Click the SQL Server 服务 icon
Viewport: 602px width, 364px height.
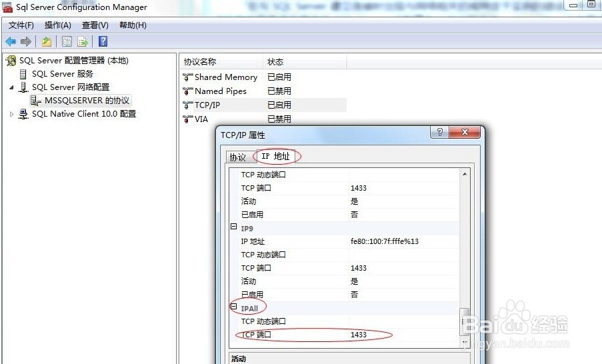click(x=23, y=74)
